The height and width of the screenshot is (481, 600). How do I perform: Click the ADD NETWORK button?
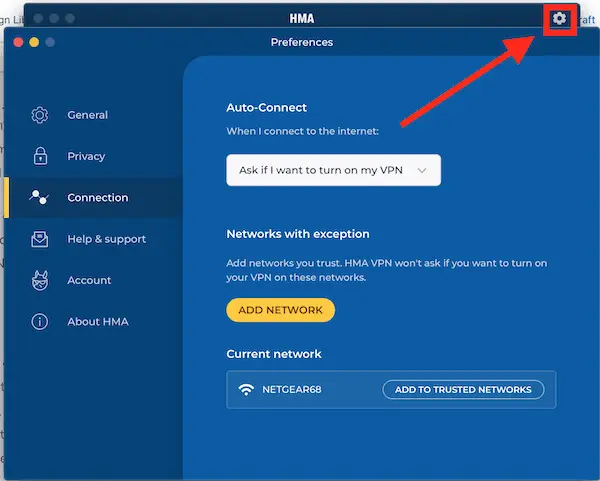[280, 310]
